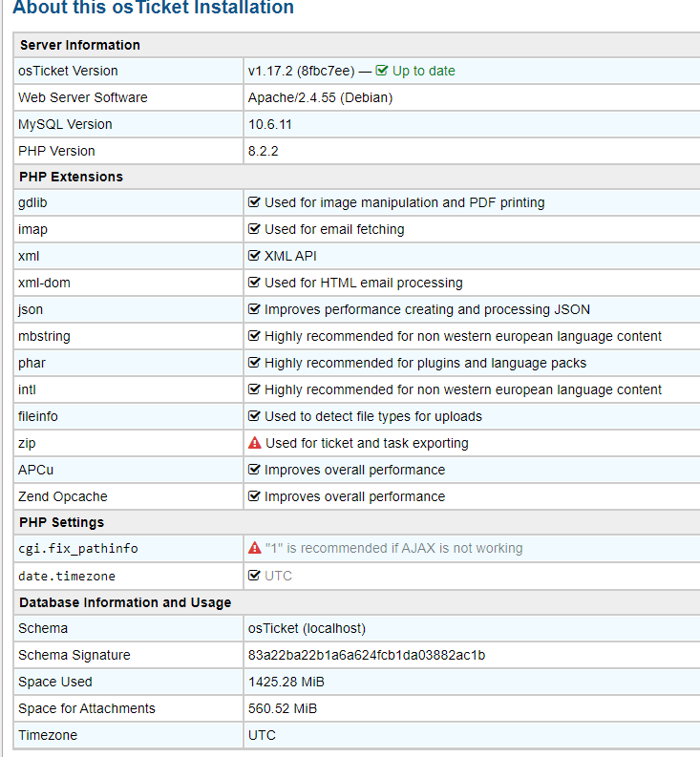Click the gdlib extension name
The image size is (700, 757).
32,202
